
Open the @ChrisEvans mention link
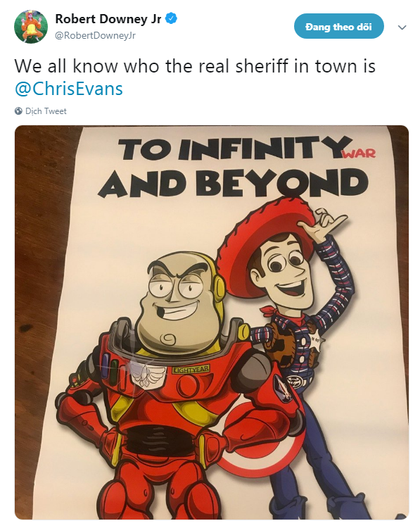[69, 89]
